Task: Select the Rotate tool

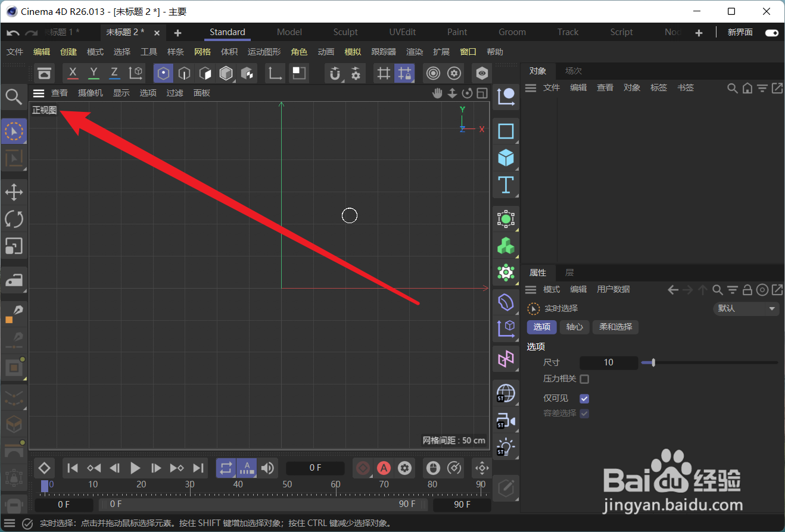Action: pos(13,219)
